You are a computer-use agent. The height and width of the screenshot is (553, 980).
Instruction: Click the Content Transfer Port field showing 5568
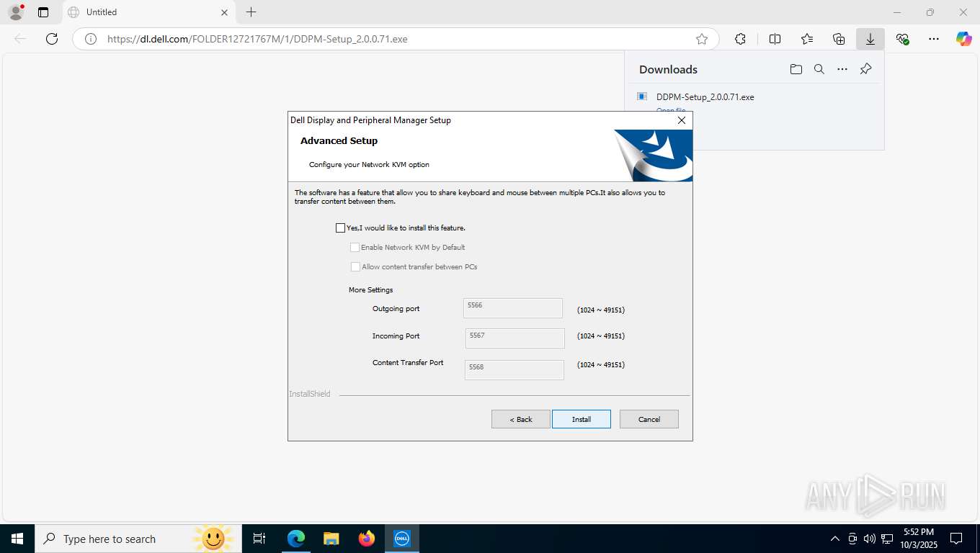click(x=514, y=370)
